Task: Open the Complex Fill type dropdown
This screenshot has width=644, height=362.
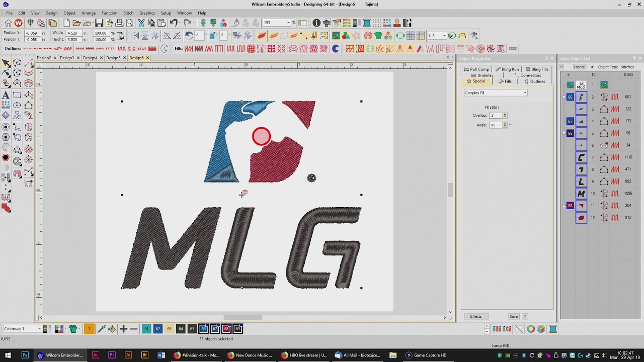Action: click(x=525, y=93)
